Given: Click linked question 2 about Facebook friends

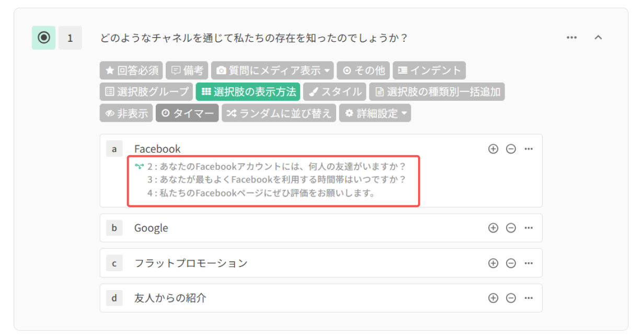Looking at the screenshot, I should tap(277, 167).
